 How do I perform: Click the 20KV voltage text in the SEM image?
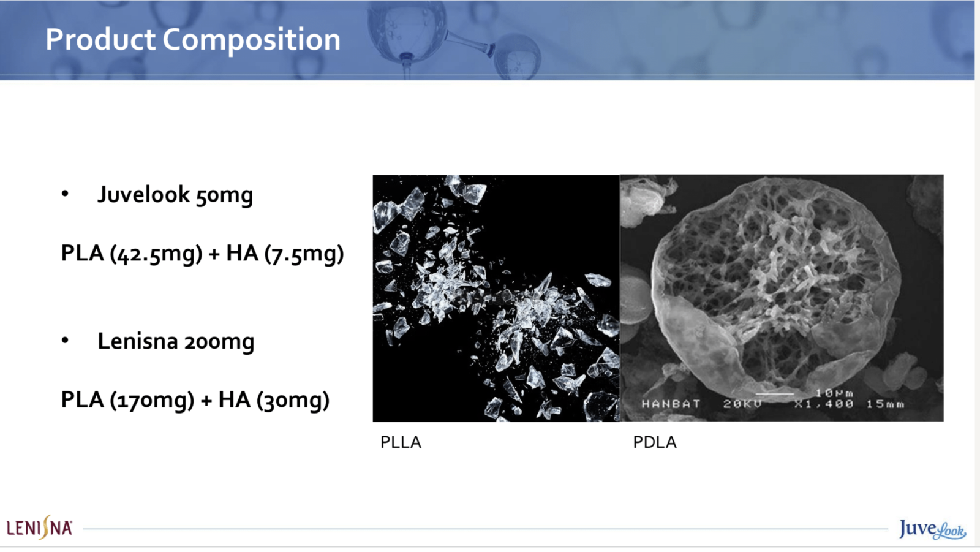pos(742,404)
